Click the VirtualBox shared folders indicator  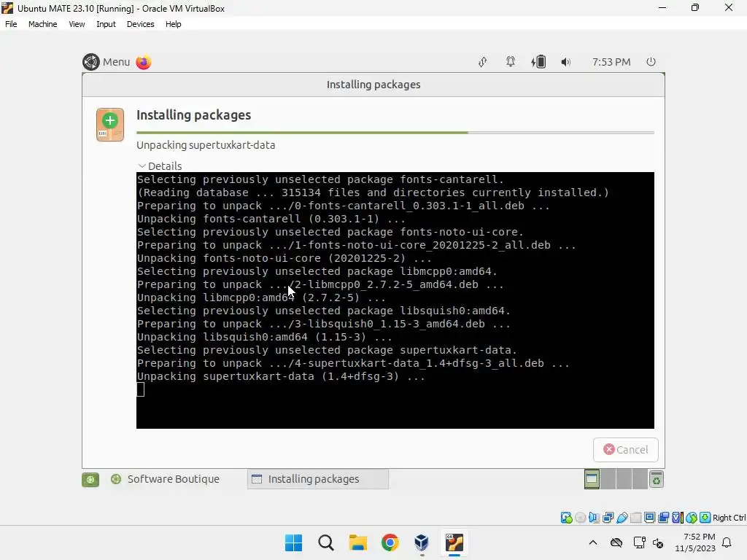635,518
